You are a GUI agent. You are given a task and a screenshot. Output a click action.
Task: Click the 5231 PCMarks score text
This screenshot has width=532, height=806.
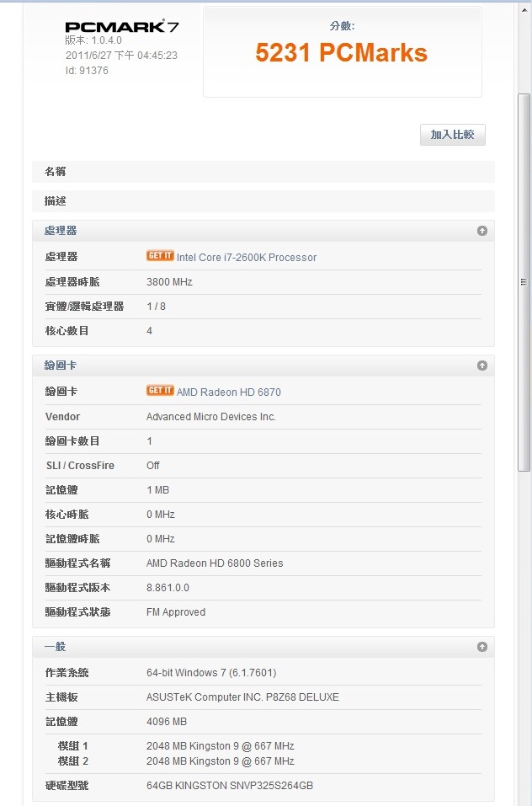point(341,53)
